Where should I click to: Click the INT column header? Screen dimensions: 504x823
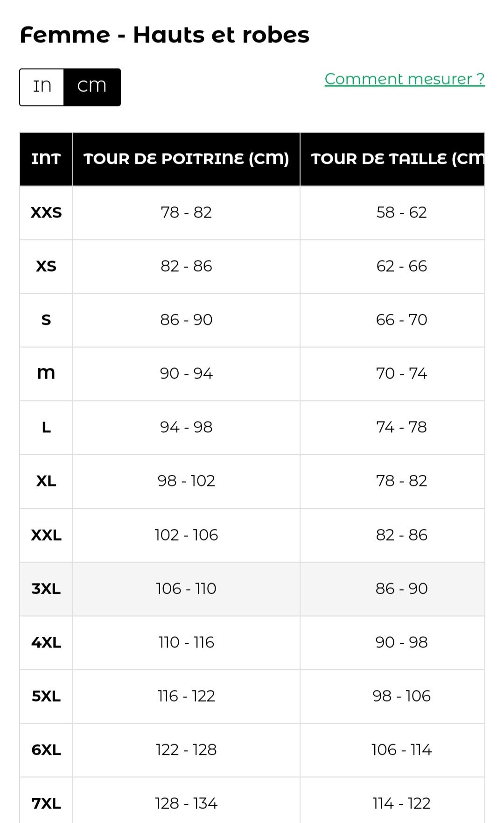pos(46,159)
